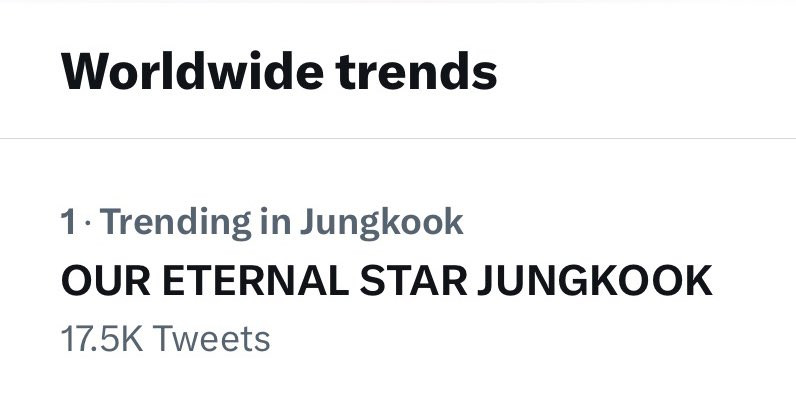Click the word Trending in the gray label
This screenshot has height=395, width=796.
click(x=176, y=223)
